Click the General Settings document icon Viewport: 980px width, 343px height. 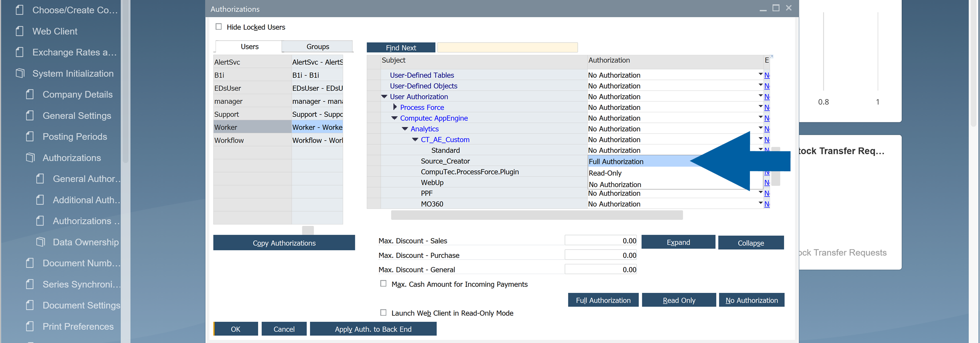[30, 116]
